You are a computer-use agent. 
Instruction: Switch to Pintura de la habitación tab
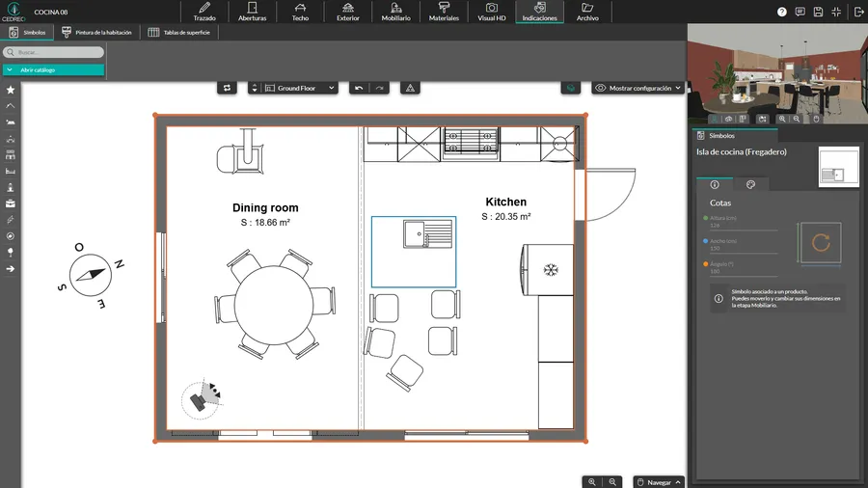point(96,32)
